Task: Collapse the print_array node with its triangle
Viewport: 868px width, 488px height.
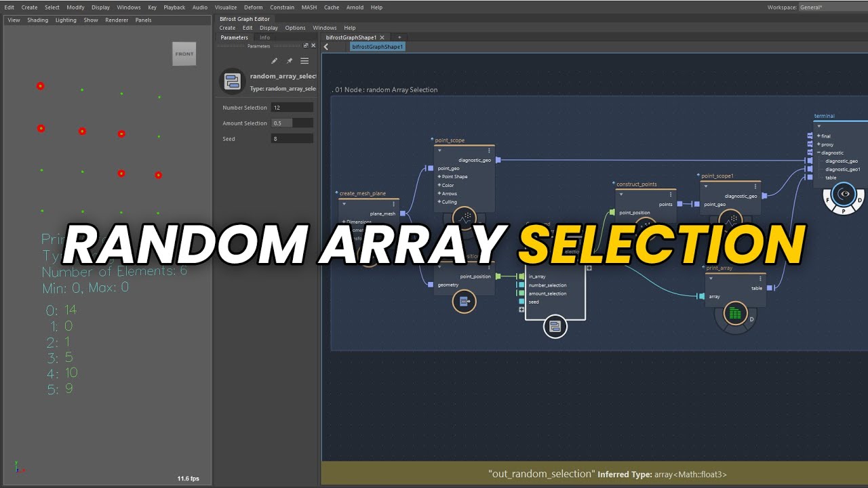Action: [711, 278]
